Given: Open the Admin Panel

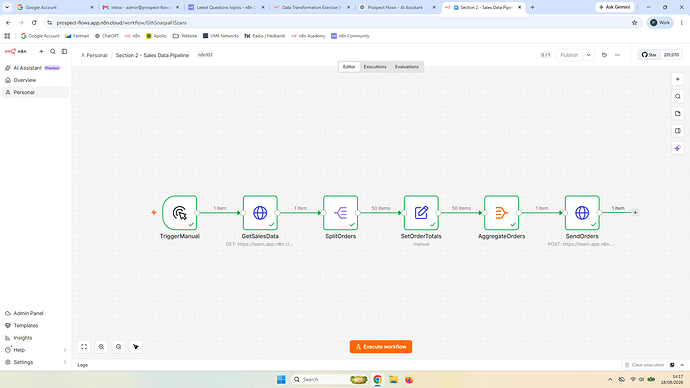Looking at the screenshot, I should click(x=36, y=313).
